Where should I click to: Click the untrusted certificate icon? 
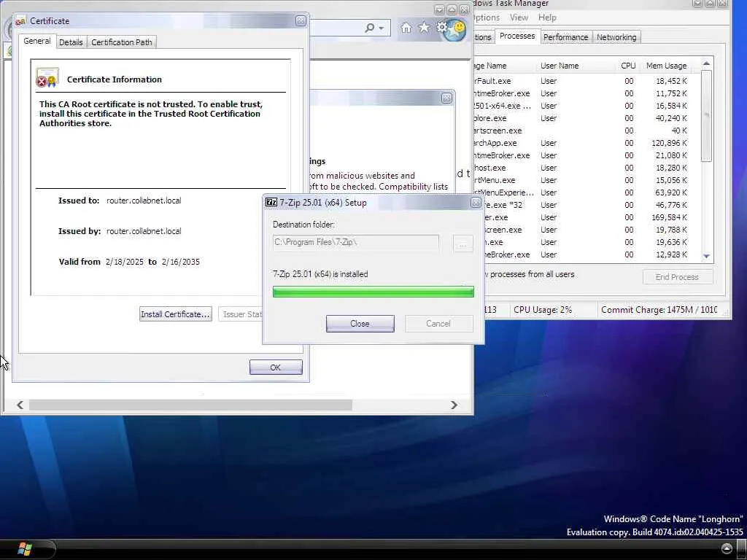(47, 77)
